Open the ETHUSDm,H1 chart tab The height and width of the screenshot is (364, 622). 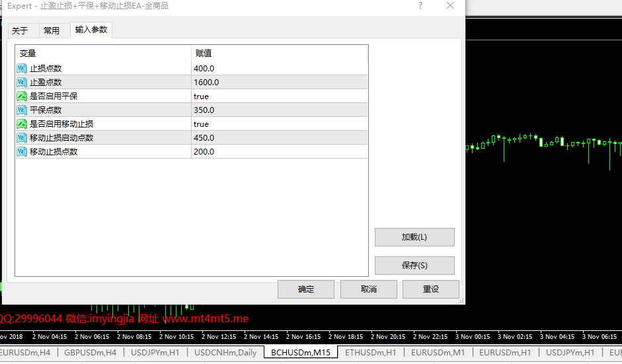click(371, 353)
